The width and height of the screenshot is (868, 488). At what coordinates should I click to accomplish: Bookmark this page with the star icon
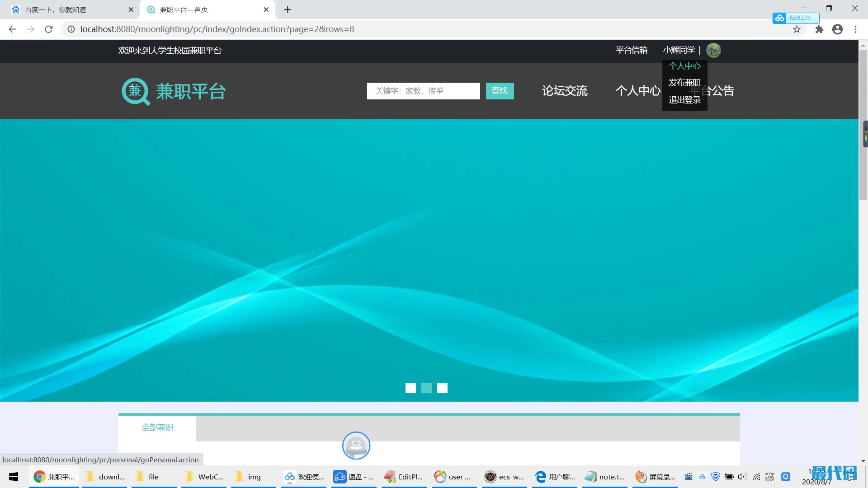pyautogui.click(x=797, y=29)
